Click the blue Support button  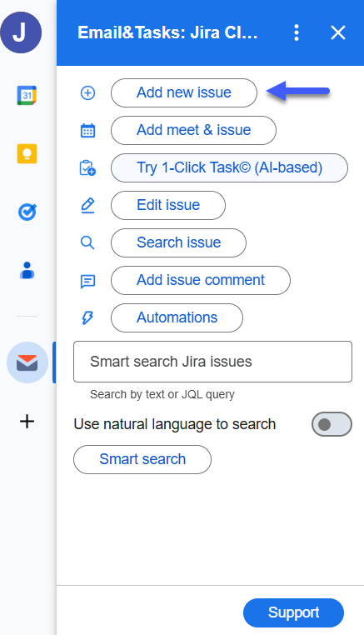pos(293,612)
